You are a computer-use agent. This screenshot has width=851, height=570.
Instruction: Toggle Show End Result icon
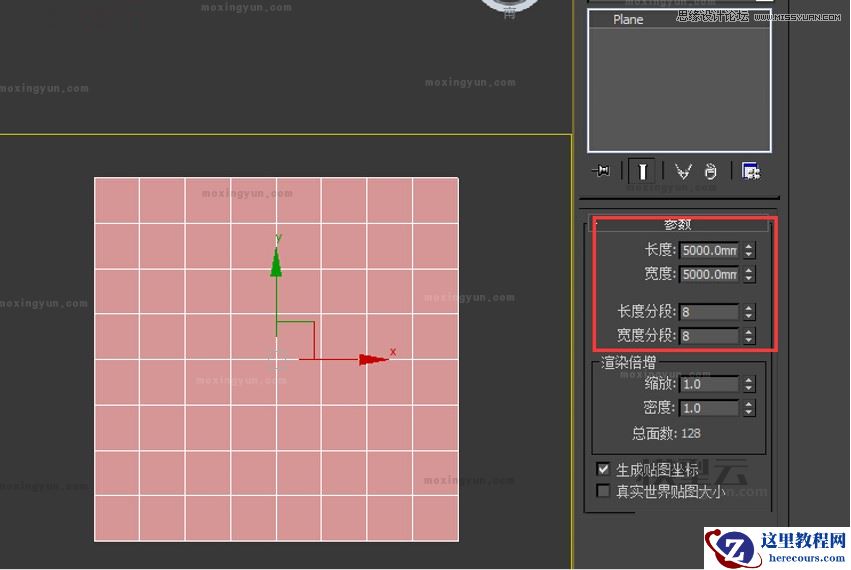click(642, 172)
